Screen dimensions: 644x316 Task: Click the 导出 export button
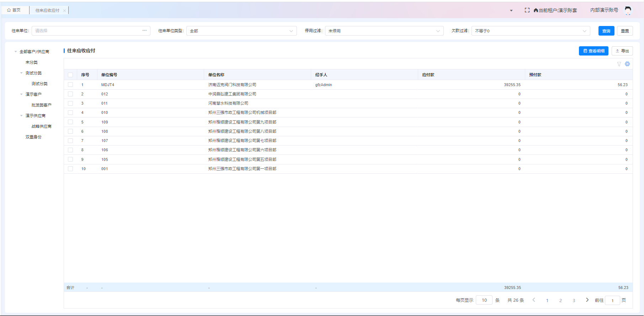click(x=622, y=51)
